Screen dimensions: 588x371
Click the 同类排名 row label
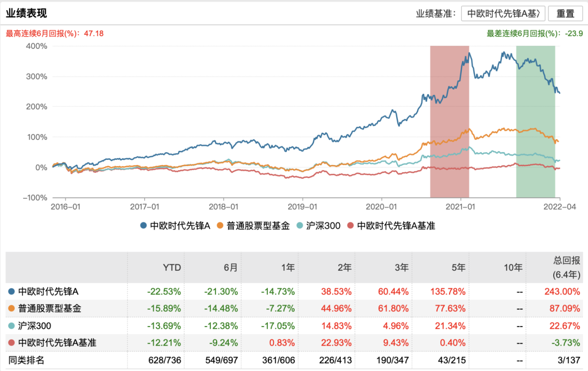(26, 360)
